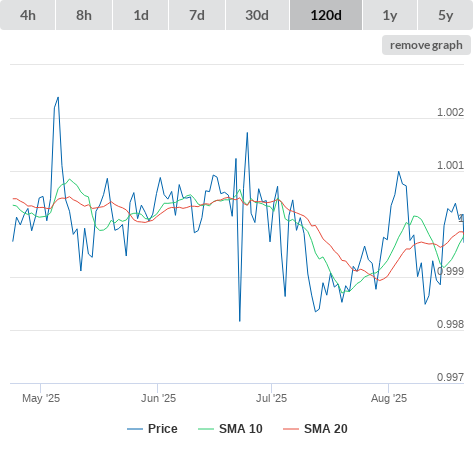Click the 1.002 y-axis gridline label
The width and height of the screenshot is (474, 455).
450,112
